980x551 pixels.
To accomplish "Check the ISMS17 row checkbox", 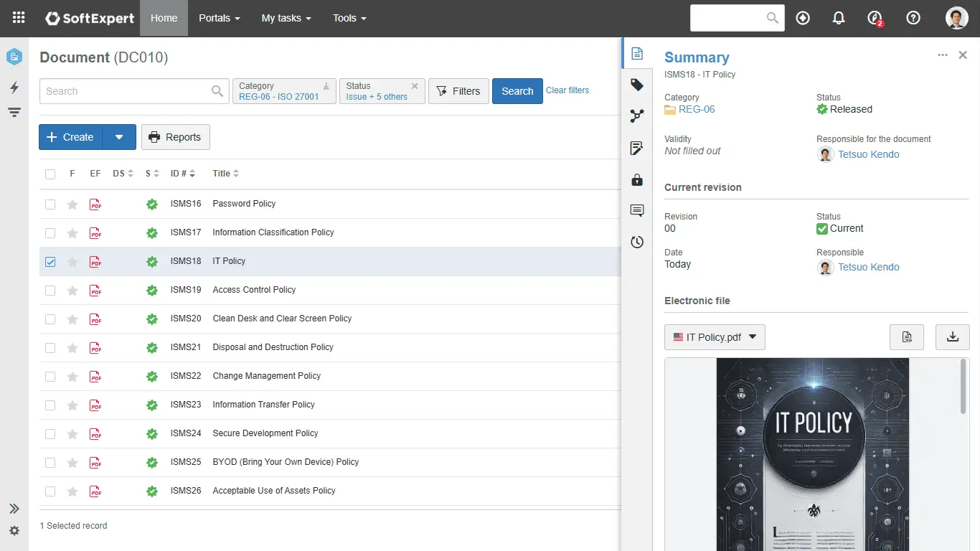I will (x=50, y=233).
